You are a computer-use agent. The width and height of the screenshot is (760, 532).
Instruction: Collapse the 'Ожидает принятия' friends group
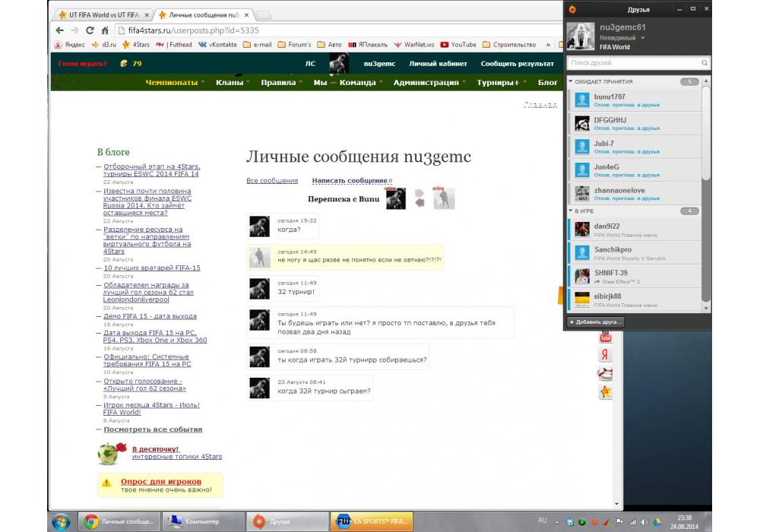[571, 81]
